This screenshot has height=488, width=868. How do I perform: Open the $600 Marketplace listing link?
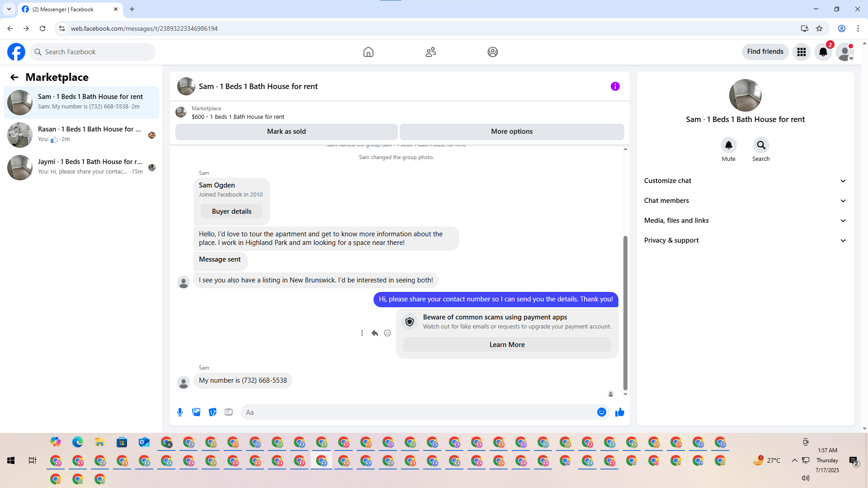point(238,117)
